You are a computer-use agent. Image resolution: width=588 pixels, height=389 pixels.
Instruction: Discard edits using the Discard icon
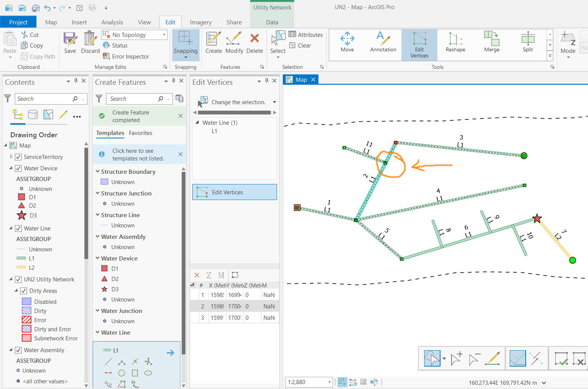(x=90, y=43)
